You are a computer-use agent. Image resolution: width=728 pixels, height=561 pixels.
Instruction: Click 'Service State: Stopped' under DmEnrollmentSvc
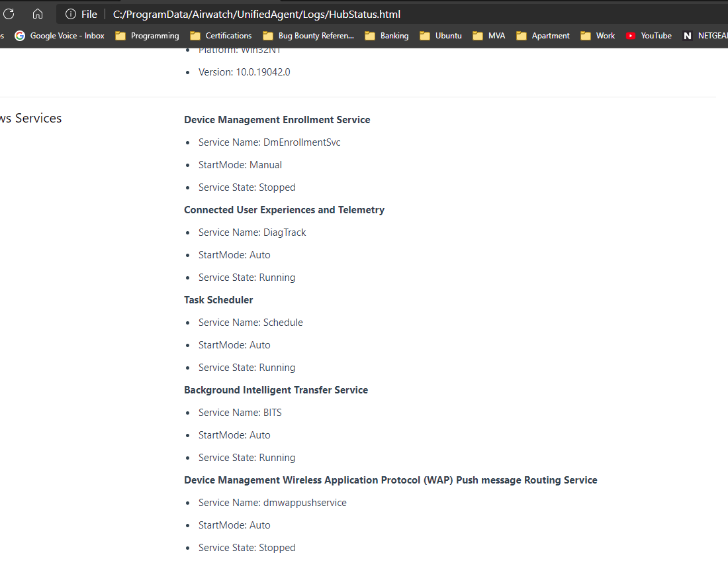click(247, 187)
